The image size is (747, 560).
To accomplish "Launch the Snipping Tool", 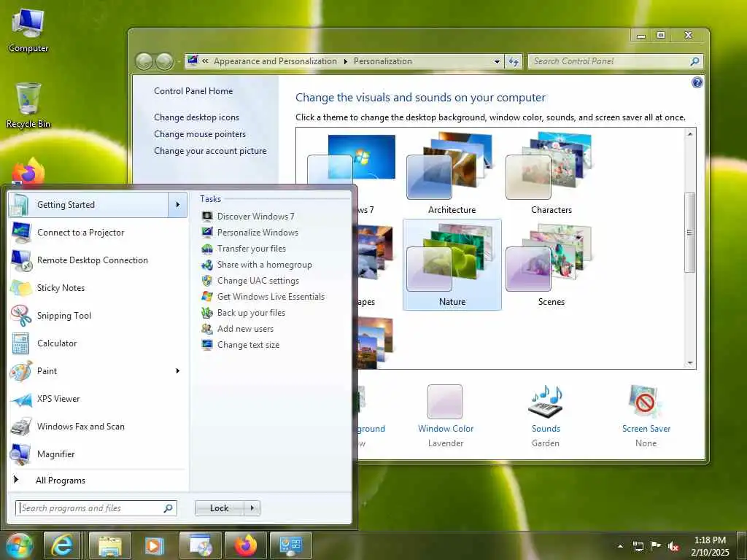I will coord(98,315).
